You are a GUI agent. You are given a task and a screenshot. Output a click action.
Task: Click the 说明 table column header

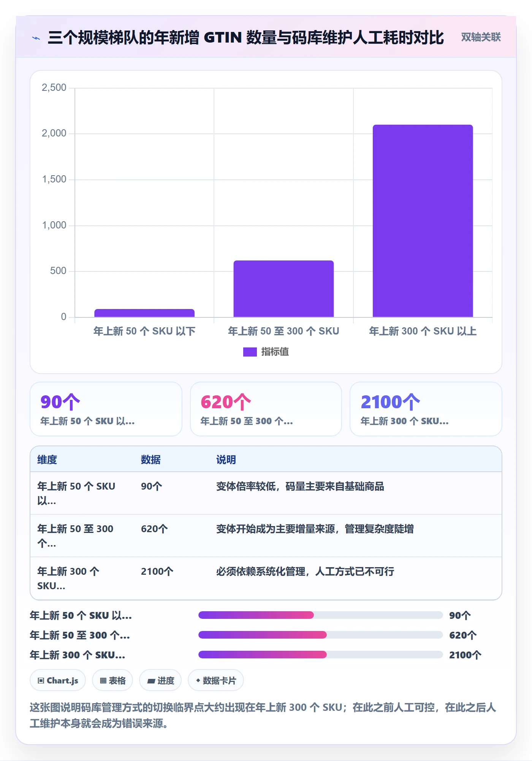pyautogui.click(x=226, y=460)
